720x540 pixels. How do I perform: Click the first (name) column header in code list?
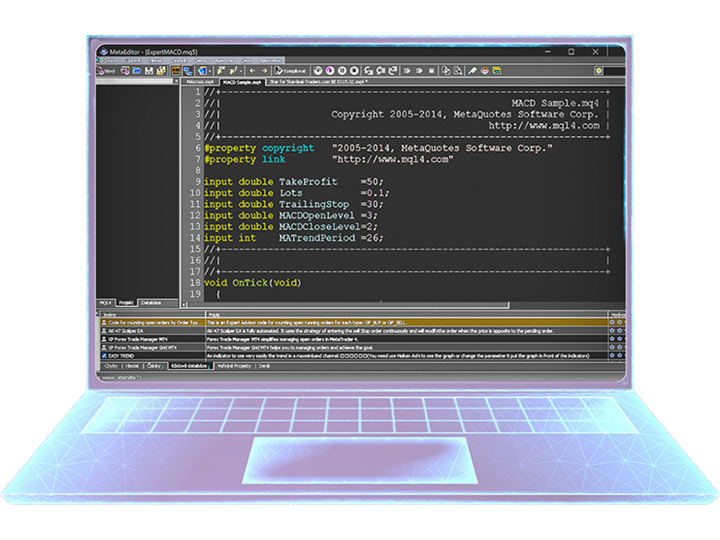click(152, 315)
